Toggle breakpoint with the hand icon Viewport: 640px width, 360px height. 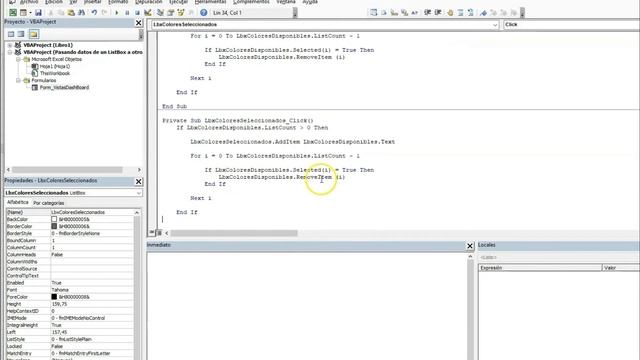(x=450, y=13)
